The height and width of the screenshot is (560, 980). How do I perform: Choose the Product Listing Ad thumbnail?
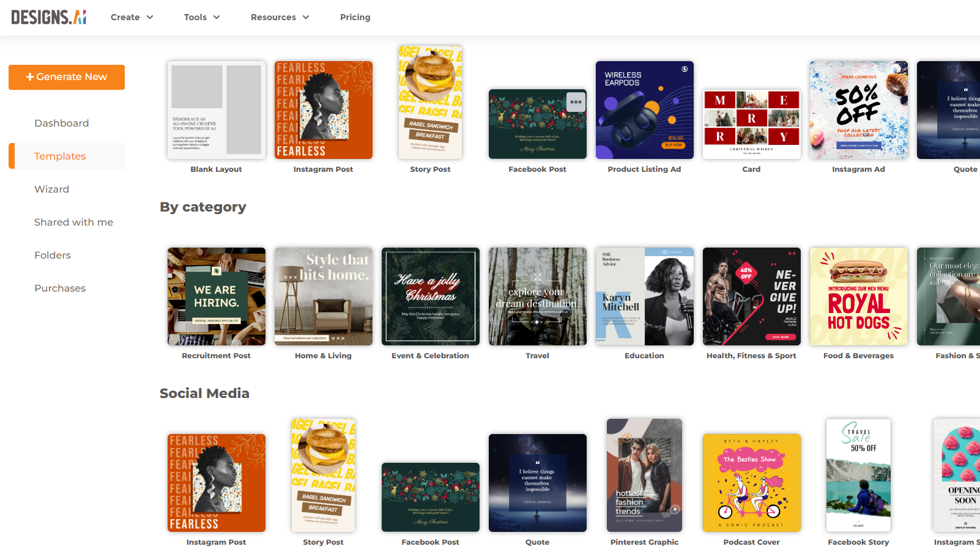(x=644, y=110)
